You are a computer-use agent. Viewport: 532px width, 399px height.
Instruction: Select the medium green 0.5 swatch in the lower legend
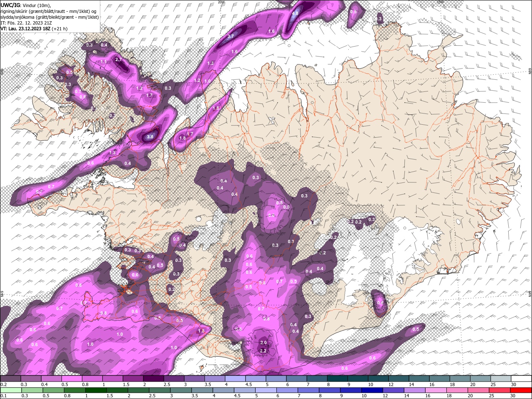point(53,390)
